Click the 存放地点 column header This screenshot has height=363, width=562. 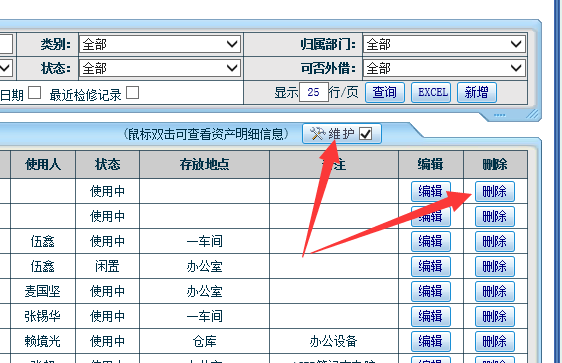point(204,164)
